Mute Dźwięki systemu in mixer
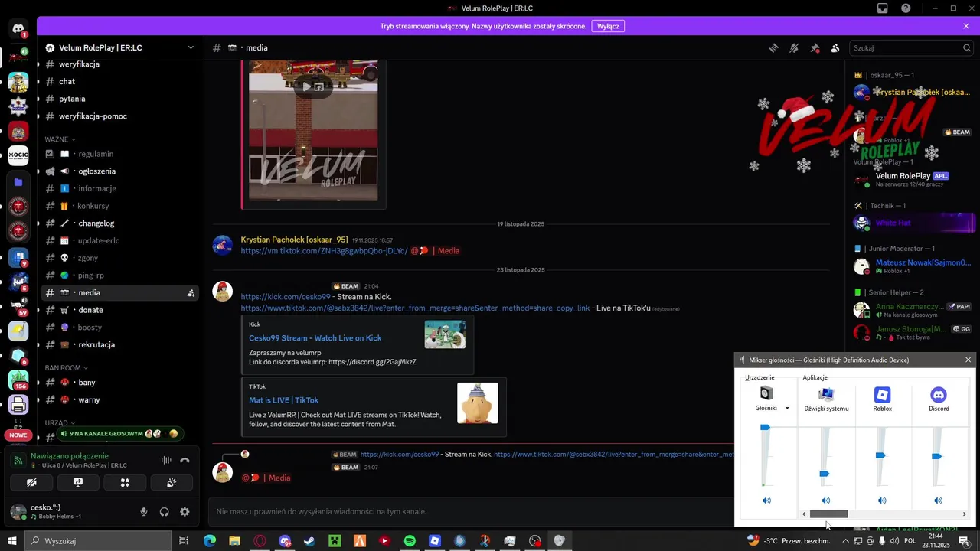The image size is (980, 551). click(x=825, y=500)
